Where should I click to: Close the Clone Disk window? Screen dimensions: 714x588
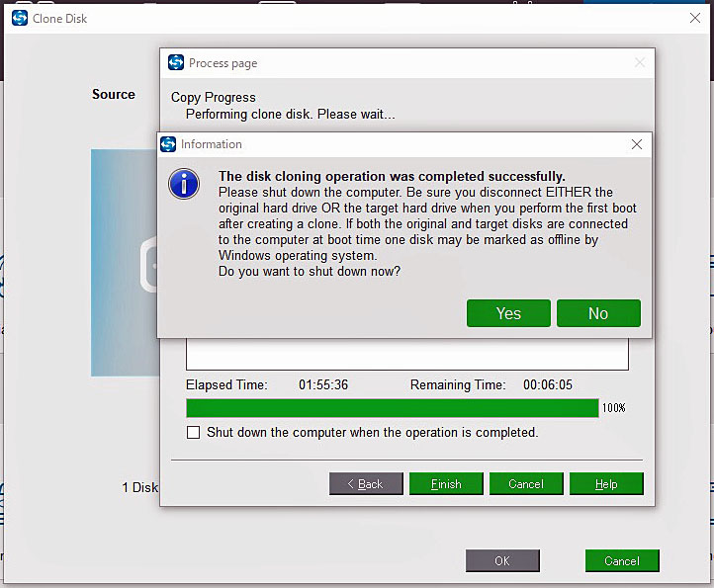(x=695, y=18)
